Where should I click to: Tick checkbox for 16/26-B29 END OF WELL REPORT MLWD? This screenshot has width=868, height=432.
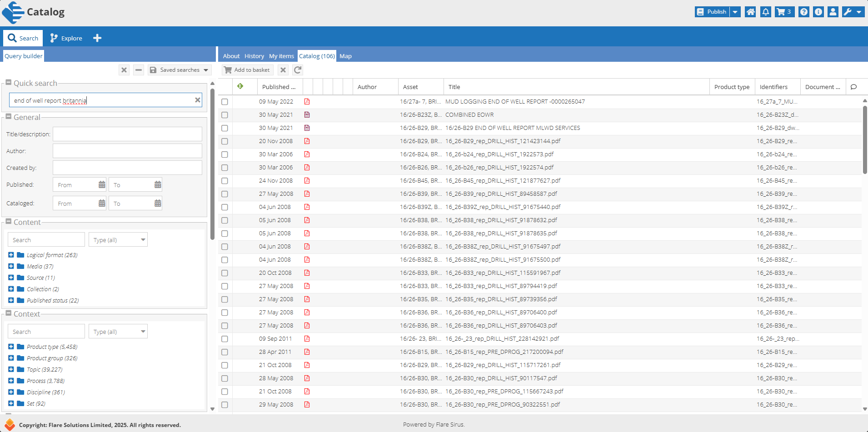pos(224,128)
